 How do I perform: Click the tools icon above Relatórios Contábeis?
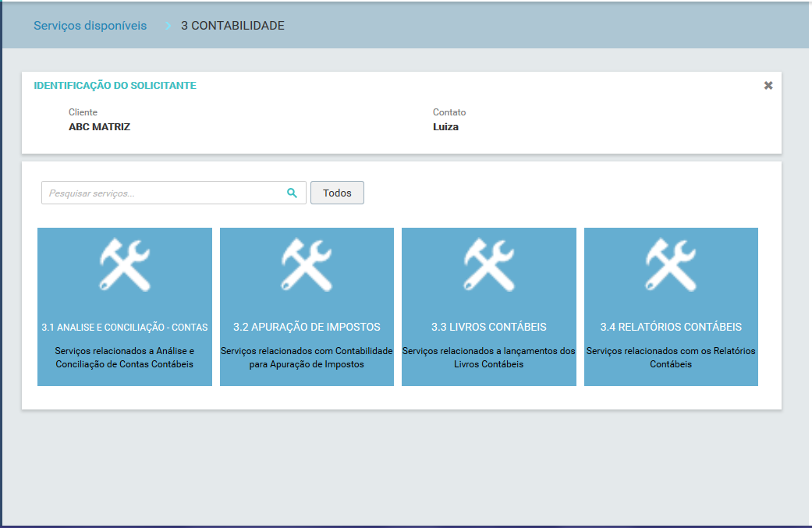point(671,265)
